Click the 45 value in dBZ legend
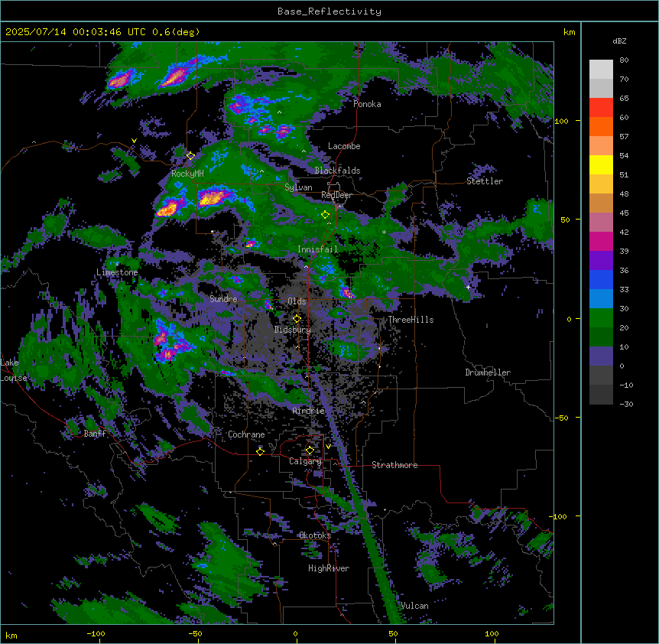This screenshot has height=644, width=659. tap(624, 213)
